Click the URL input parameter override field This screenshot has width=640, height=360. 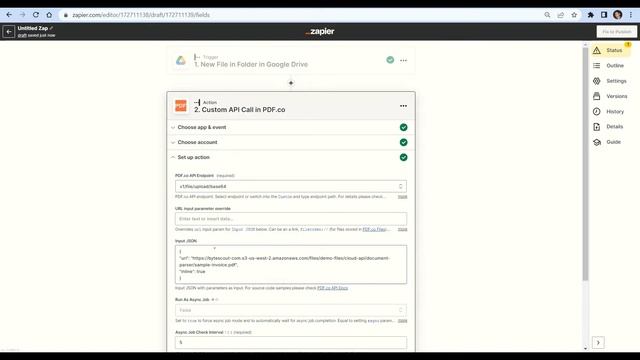point(291,219)
